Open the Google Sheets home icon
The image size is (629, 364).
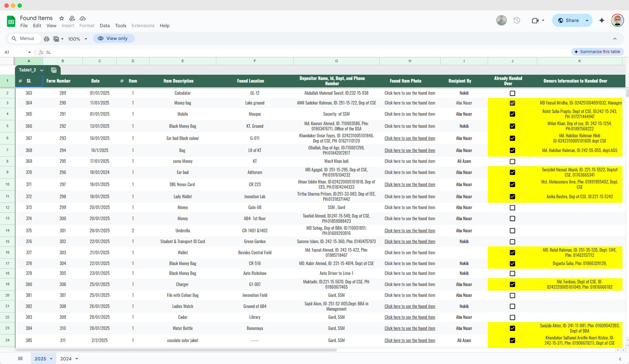(11, 22)
